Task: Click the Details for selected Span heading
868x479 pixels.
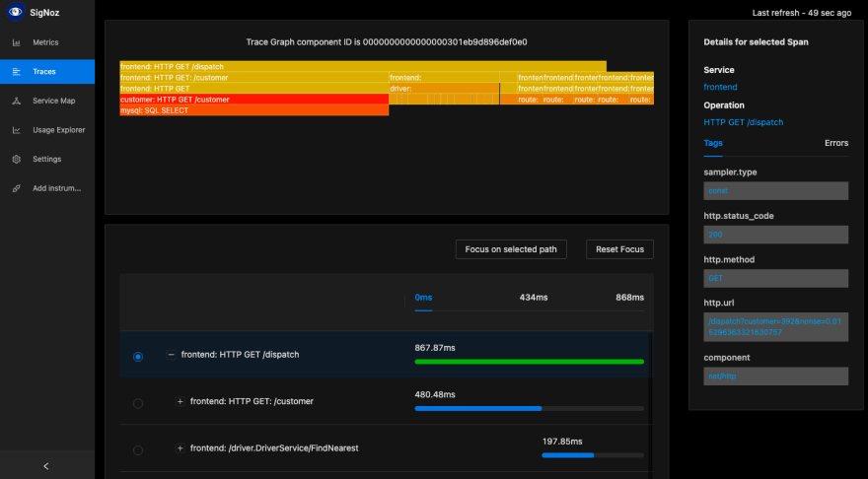Action: click(756, 42)
